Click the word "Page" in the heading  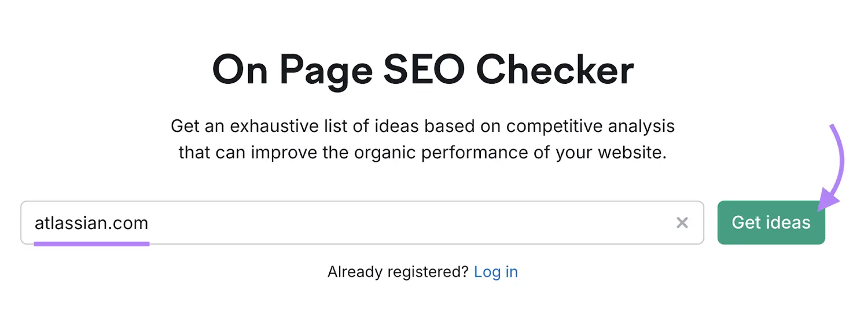(326, 71)
